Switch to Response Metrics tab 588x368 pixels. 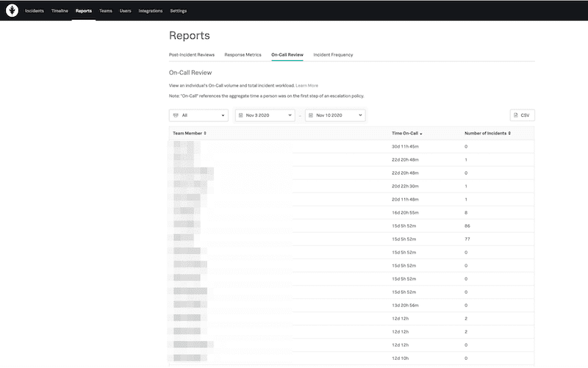(x=243, y=54)
